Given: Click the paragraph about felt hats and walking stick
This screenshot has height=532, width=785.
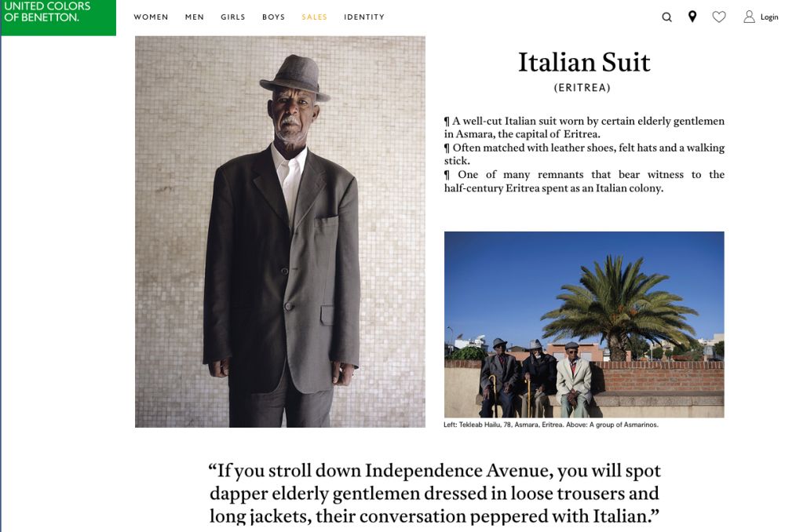Looking at the screenshot, I should [x=584, y=154].
